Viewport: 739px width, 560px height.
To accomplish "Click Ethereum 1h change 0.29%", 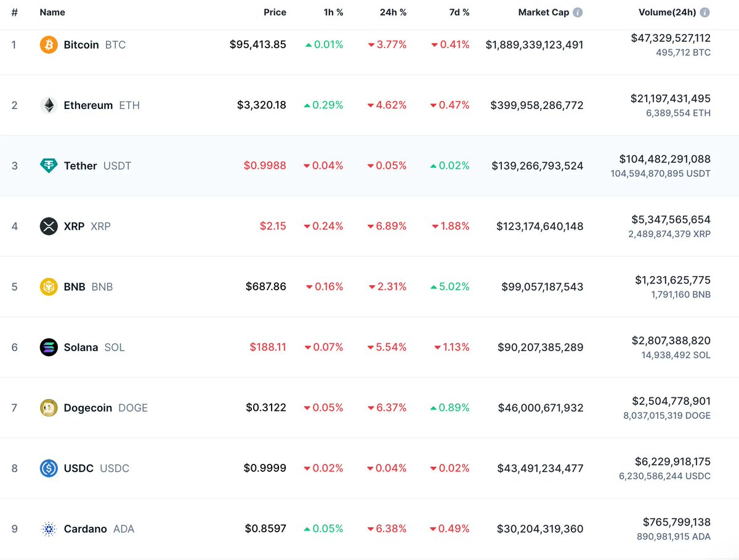I will [324, 105].
